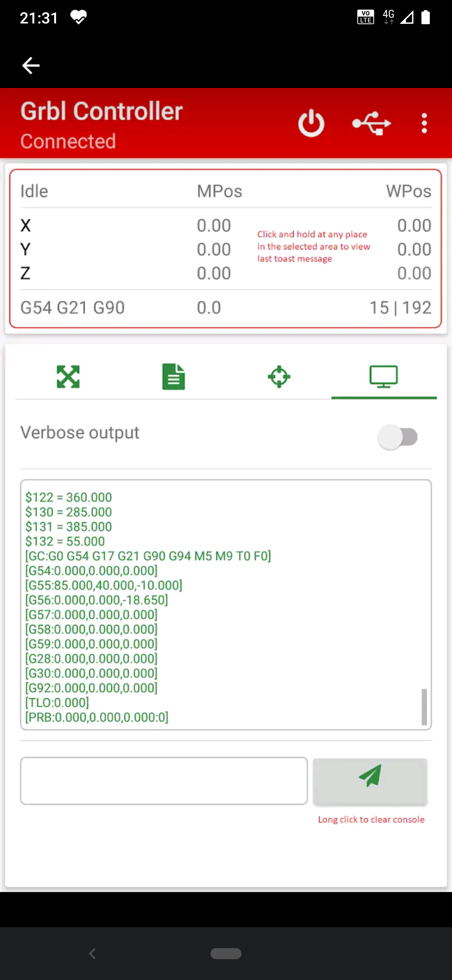The height and width of the screenshot is (980, 452).
Task: Tap the [G92:0.000,0.000,0.000] line
Action: point(91,688)
